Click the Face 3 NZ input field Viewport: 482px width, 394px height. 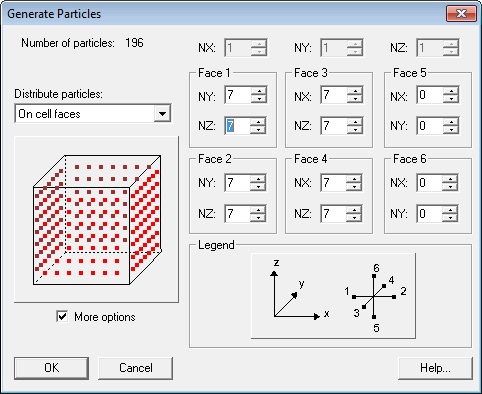(334, 126)
